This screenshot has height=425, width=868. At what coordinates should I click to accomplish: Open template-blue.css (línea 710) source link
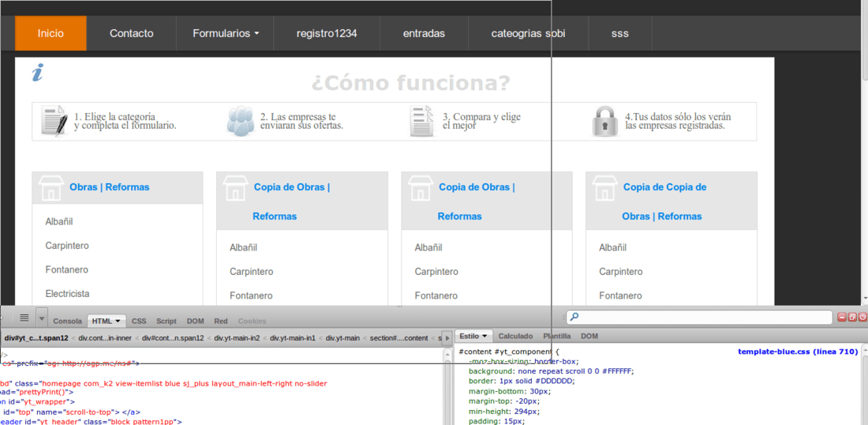pyautogui.click(x=798, y=352)
